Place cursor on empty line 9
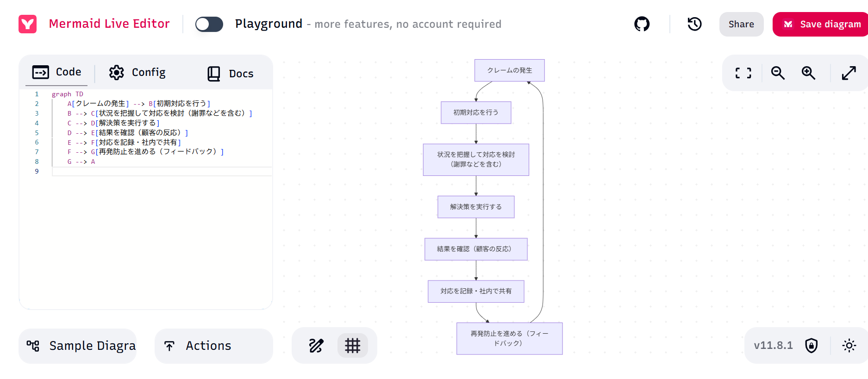Screen dimensions: 868x379 (x=162, y=171)
